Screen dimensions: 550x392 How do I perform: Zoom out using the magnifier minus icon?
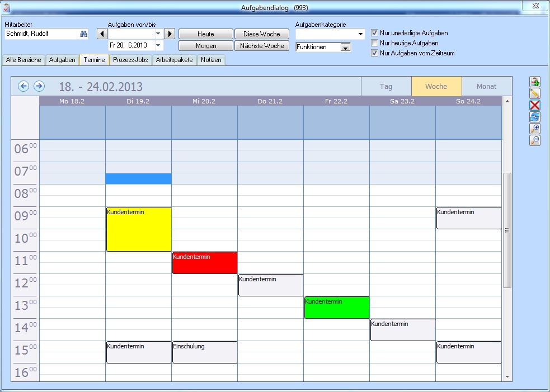[x=534, y=140]
